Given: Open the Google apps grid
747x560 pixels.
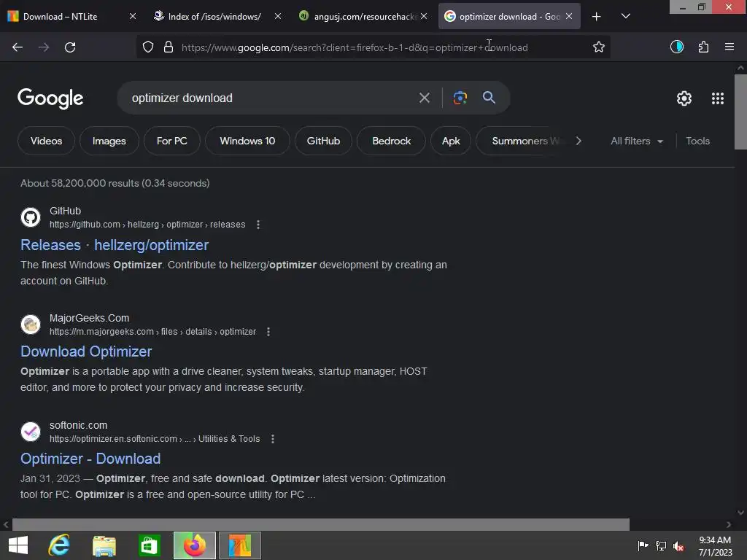Looking at the screenshot, I should pyautogui.click(x=718, y=98).
